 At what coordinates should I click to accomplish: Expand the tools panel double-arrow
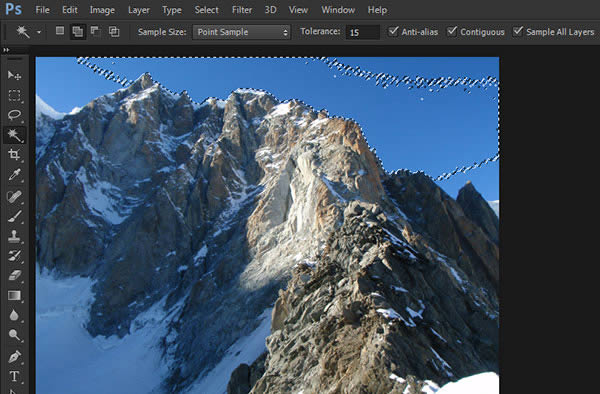point(6,50)
